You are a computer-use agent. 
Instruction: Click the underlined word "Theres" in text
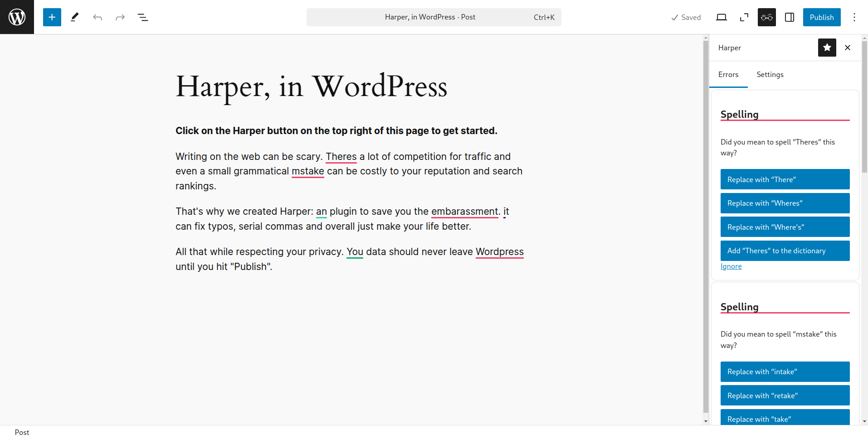click(x=341, y=157)
